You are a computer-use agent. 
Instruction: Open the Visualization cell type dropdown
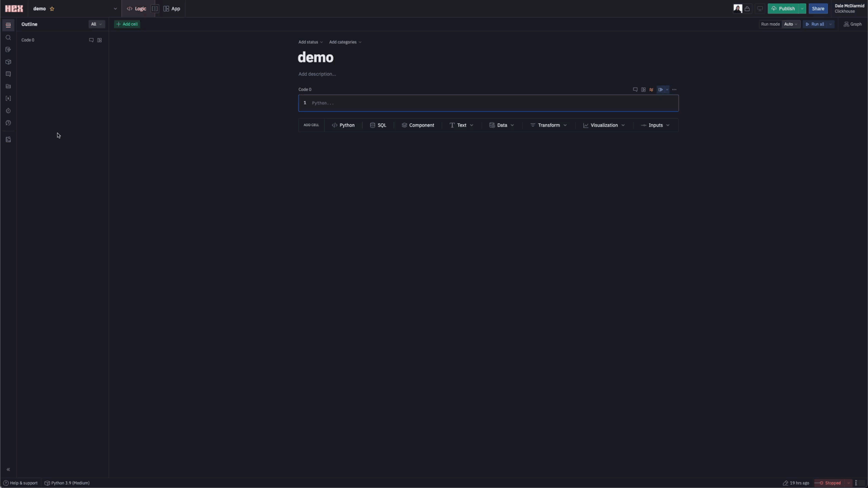click(x=604, y=125)
